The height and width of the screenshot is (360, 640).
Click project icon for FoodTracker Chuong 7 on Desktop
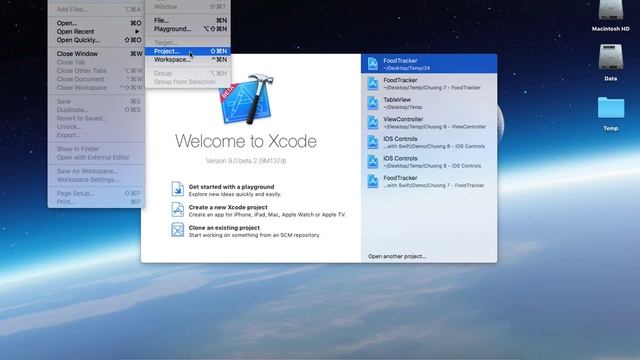click(373, 83)
